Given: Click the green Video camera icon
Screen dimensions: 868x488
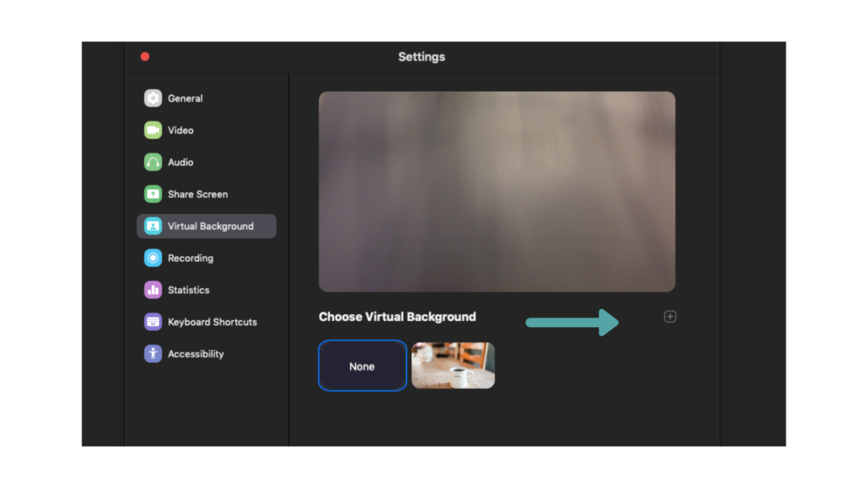Looking at the screenshot, I should pyautogui.click(x=153, y=130).
